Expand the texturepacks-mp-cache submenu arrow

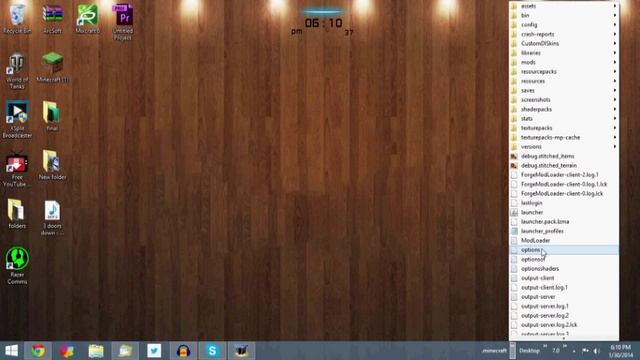(615, 137)
